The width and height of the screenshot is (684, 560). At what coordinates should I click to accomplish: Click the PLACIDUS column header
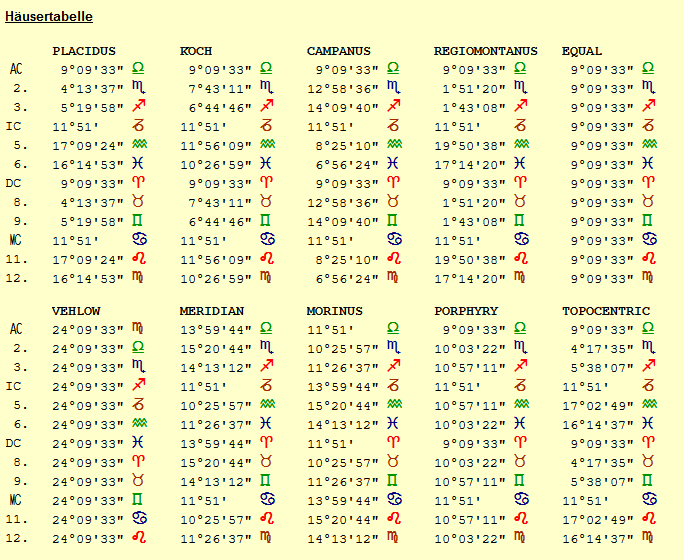84,51
